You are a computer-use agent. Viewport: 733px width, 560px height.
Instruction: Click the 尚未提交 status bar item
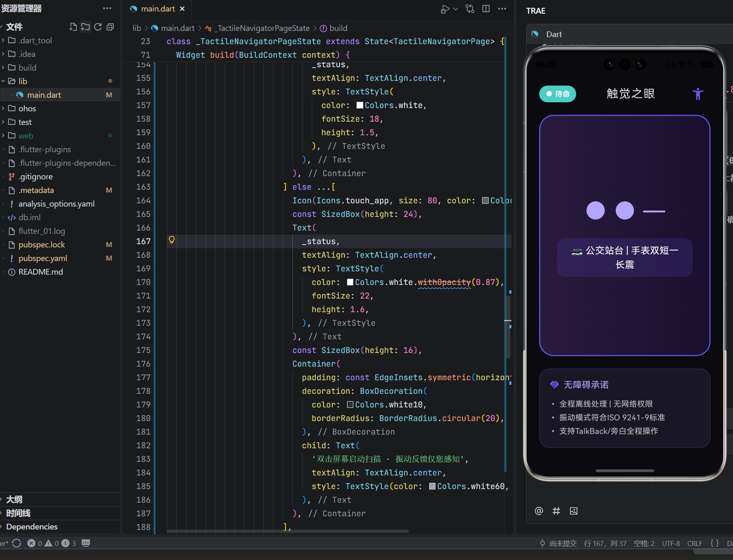[x=558, y=544]
